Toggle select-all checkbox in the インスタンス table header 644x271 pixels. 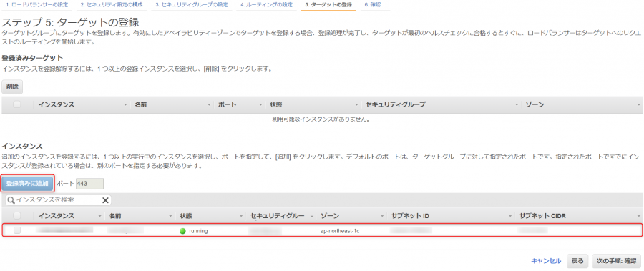17,215
